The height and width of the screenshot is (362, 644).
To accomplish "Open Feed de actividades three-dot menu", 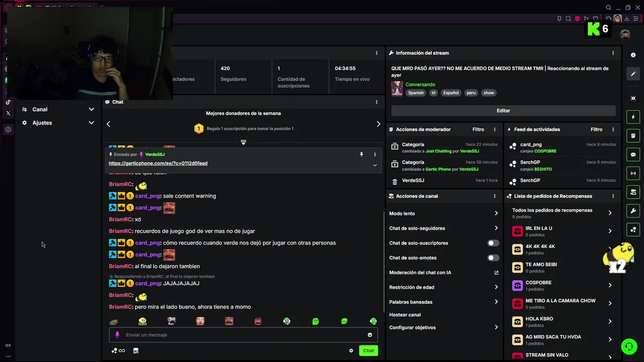I will tap(613, 129).
